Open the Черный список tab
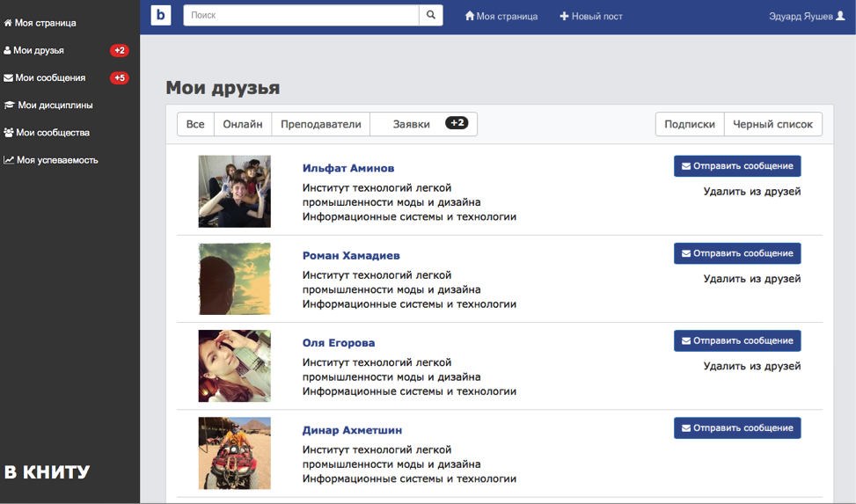The image size is (856, 504). tap(773, 124)
